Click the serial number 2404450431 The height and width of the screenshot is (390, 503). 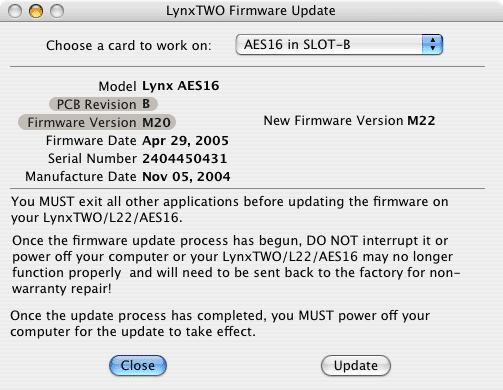(x=185, y=158)
